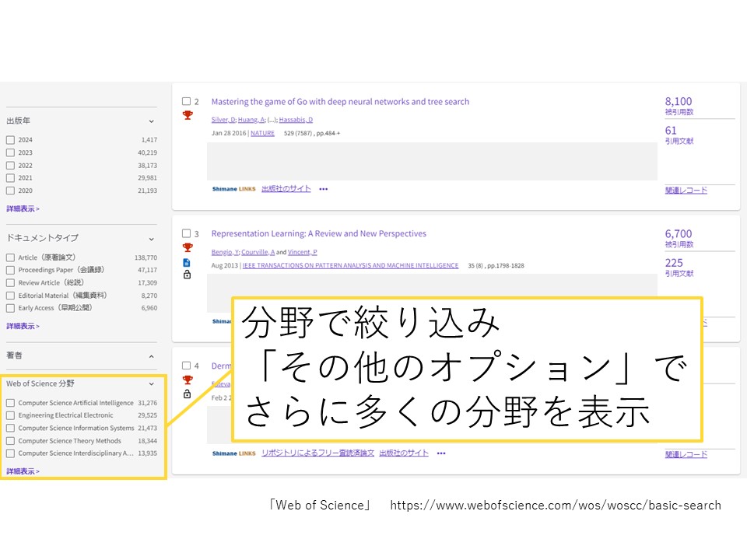Screen dimensions: 747x560
Task: Click 出版社のサイト link for result 4
Action: point(404,453)
